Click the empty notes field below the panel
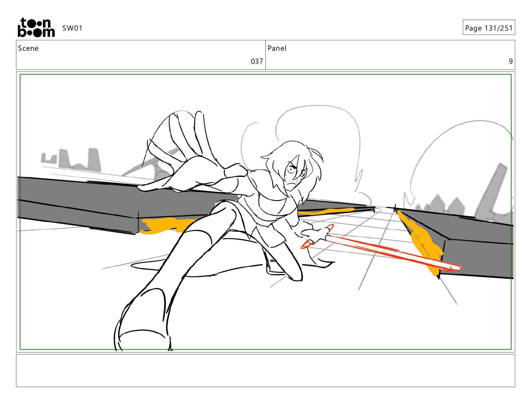532x411 pixels. point(266,371)
